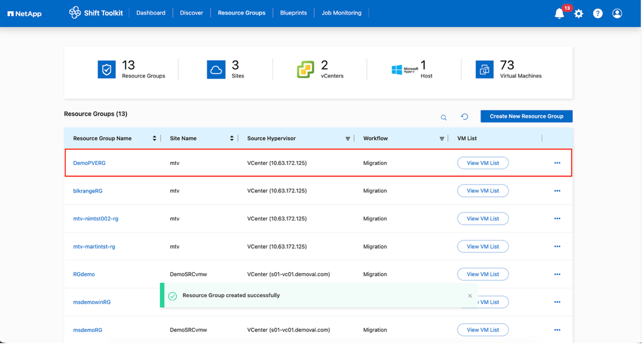The height and width of the screenshot is (345, 644).
Task: Sort by Site Name column
Action: (232, 139)
